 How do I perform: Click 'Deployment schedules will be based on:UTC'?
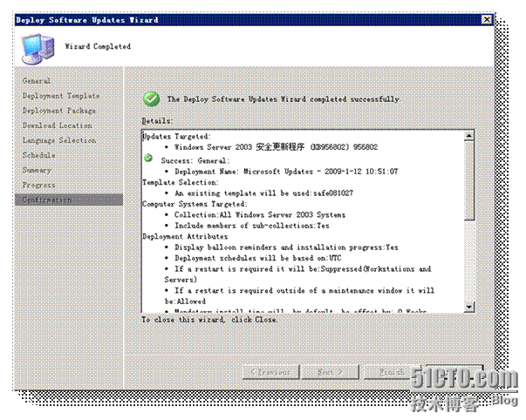pyautogui.click(x=257, y=258)
